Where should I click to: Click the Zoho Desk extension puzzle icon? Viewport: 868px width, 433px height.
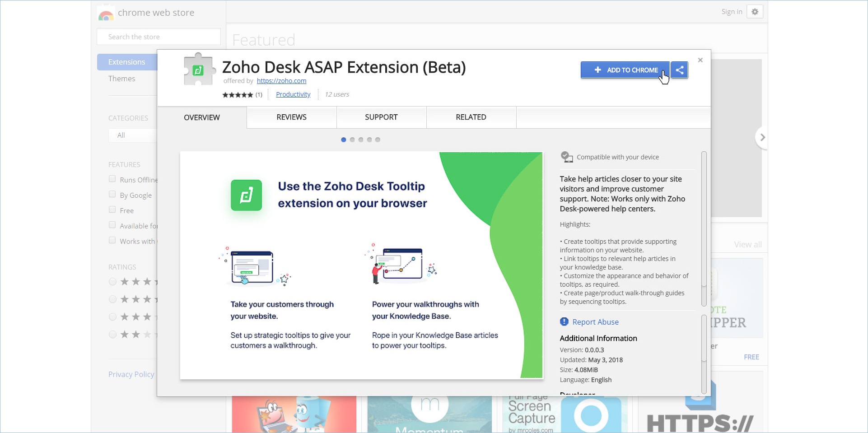[199, 69]
